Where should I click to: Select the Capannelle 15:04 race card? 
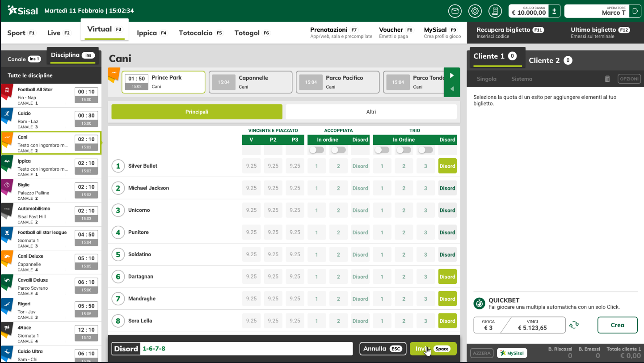click(x=250, y=82)
